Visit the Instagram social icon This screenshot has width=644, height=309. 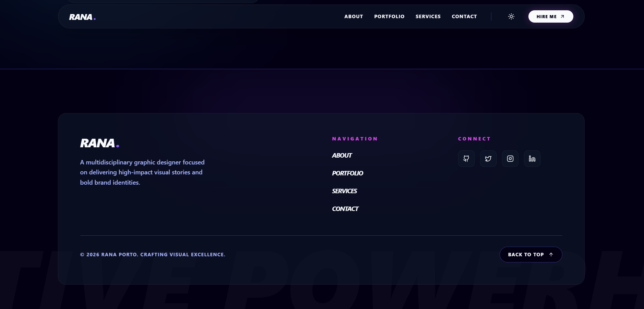point(510,159)
